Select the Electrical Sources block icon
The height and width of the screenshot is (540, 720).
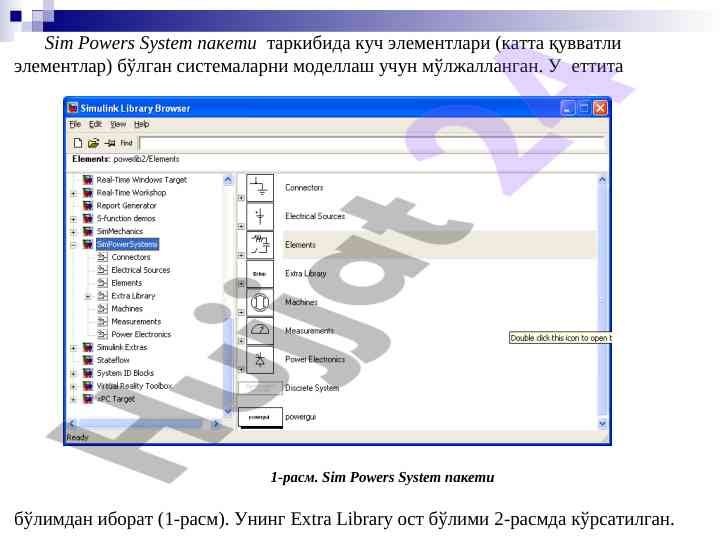tap(259, 215)
